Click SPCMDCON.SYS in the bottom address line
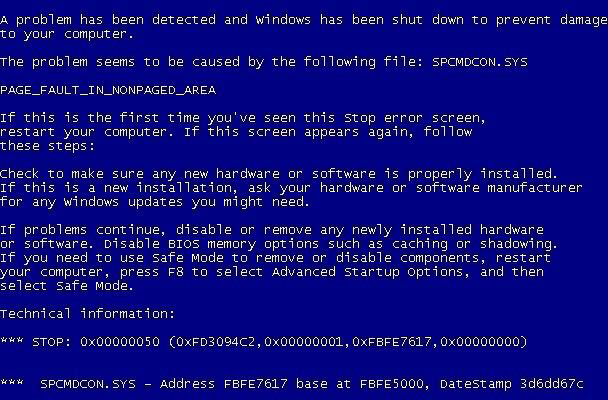The height and width of the screenshot is (400, 608). coord(88,384)
